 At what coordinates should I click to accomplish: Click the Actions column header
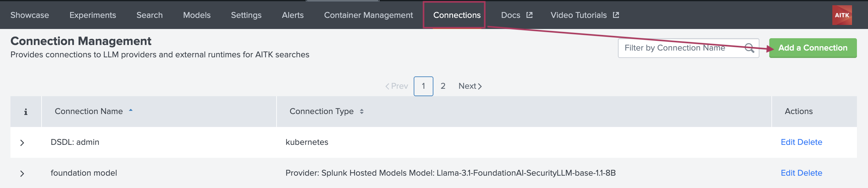point(798,111)
